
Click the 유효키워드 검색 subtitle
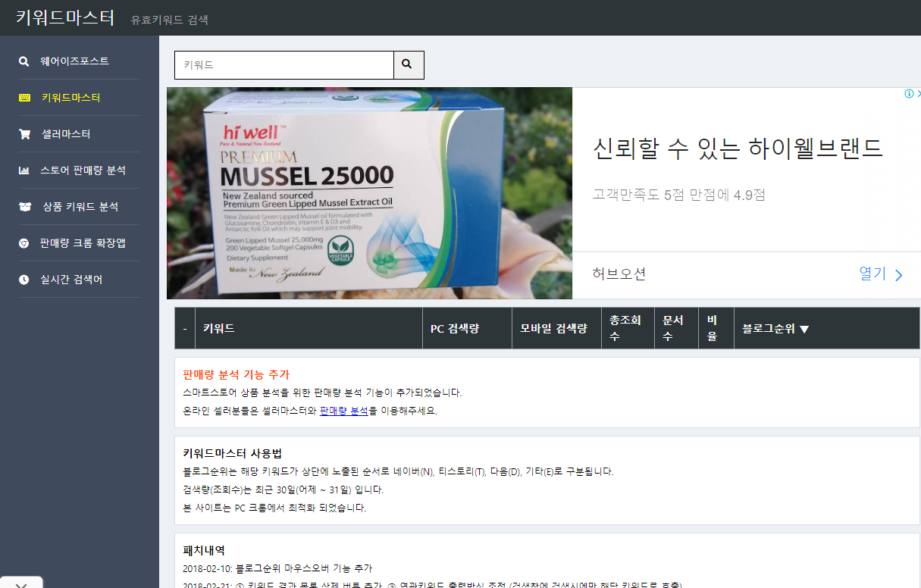click(x=169, y=20)
